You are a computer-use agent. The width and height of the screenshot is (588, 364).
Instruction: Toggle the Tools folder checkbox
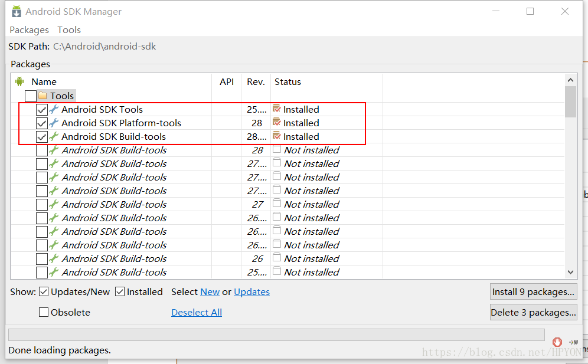[30, 96]
